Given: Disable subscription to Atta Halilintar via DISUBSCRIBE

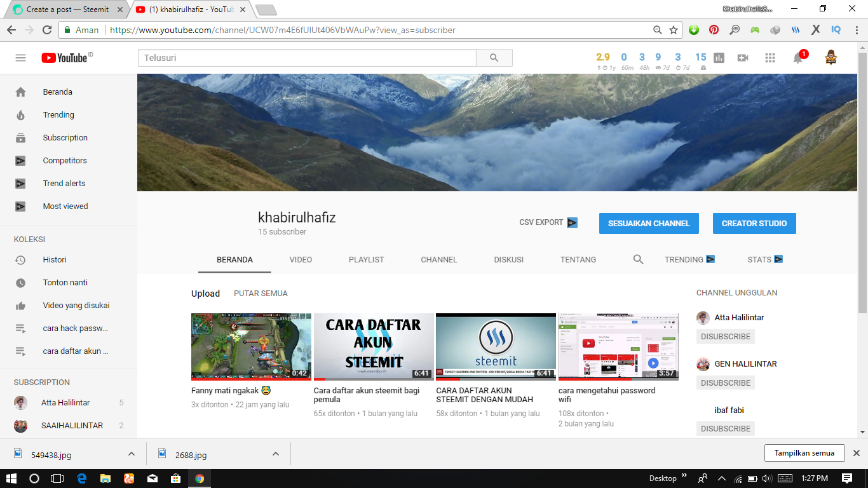Looking at the screenshot, I should click(x=725, y=336).
